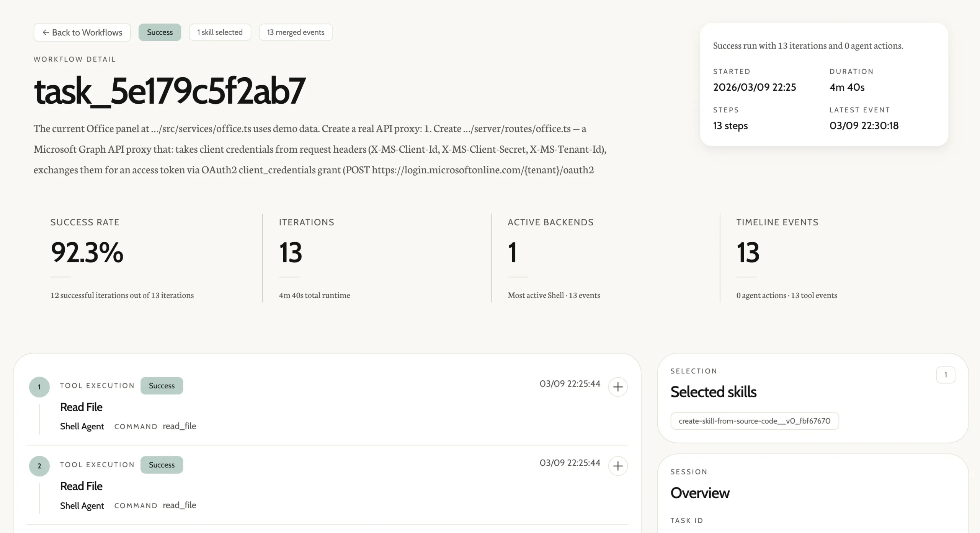Click the Iterations 13 stat card
The image size is (980, 533).
291,253
